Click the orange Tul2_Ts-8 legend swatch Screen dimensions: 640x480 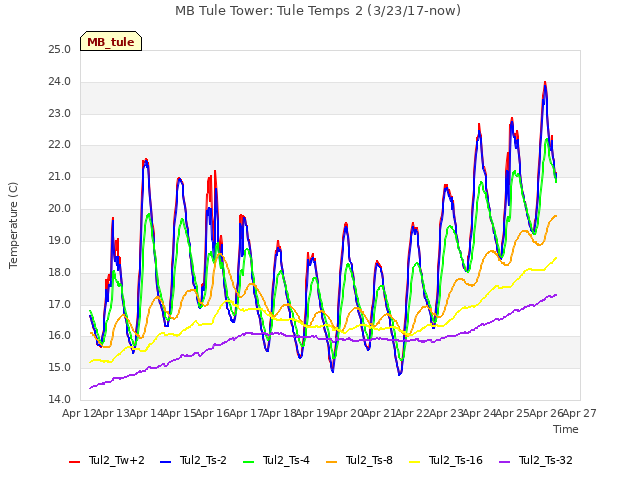331,462
